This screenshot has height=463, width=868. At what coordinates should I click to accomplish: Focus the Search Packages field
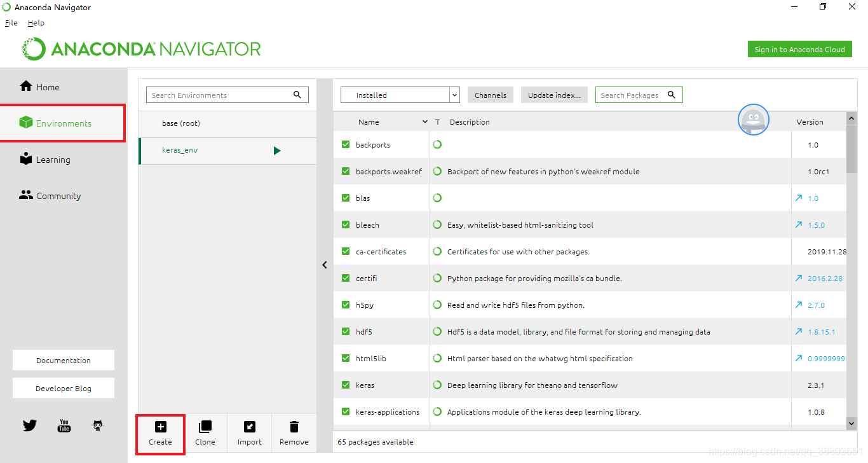pyautogui.click(x=639, y=95)
